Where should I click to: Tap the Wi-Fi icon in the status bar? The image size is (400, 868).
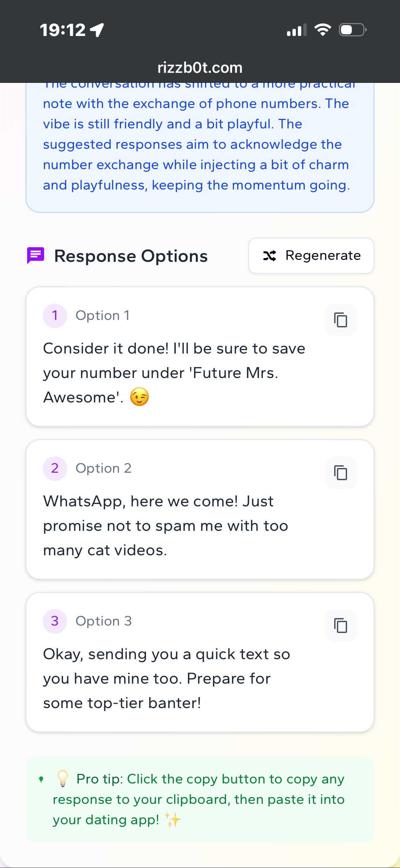coord(323,30)
